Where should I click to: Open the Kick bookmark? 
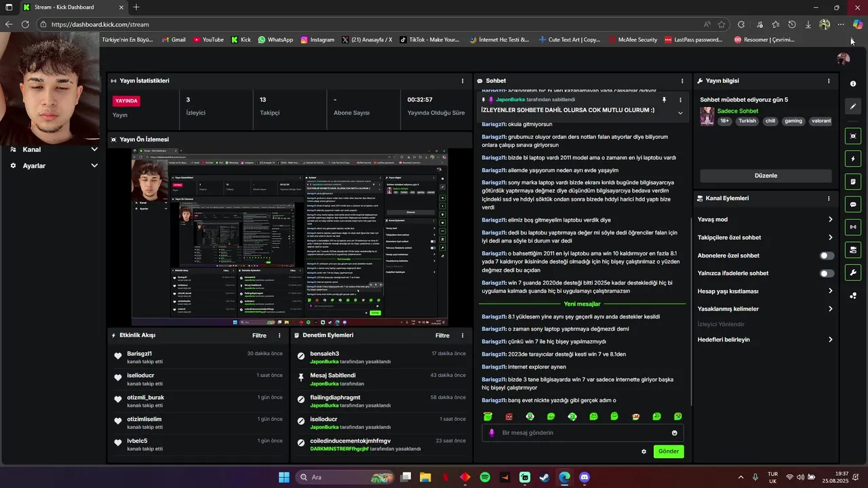[241, 40]
